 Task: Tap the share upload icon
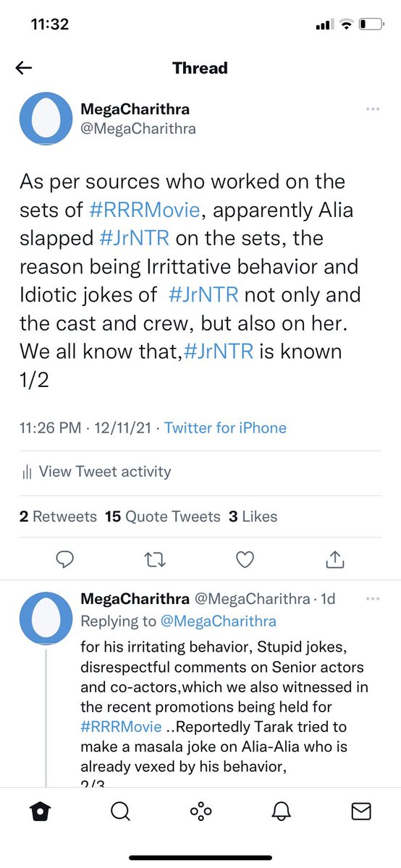336,558
